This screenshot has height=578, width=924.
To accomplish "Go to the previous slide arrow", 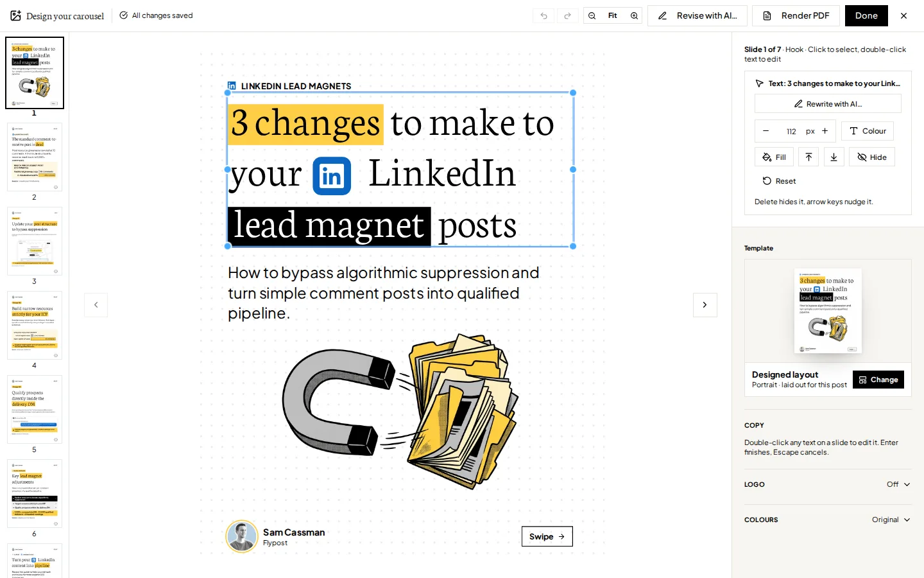I will [96, 305].
